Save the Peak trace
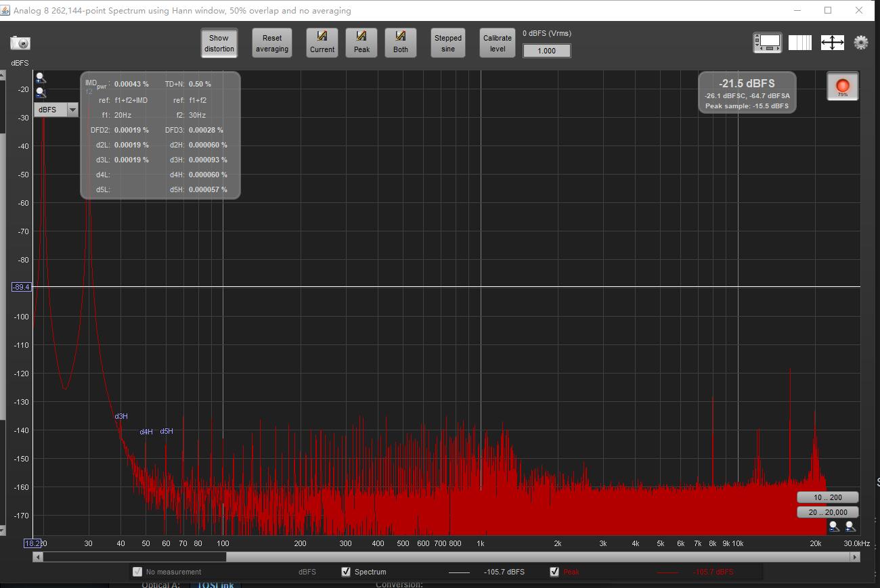880x588 pixels. click(x=361, y=43)
